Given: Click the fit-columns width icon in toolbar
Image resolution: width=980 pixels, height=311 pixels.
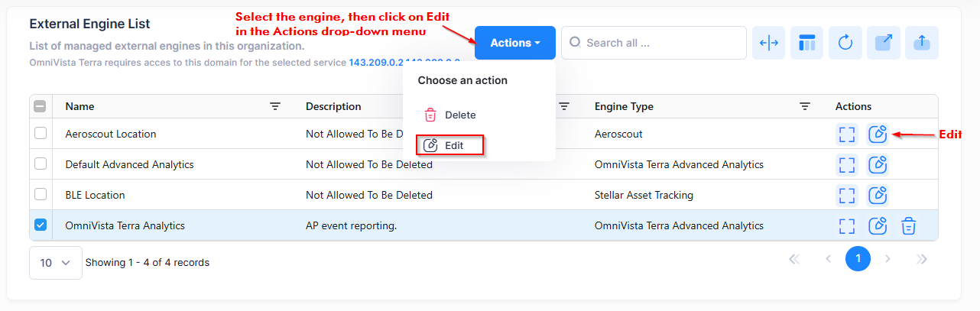Looking at the screenshot, I should pyautogui.click(x=769, y=43).
